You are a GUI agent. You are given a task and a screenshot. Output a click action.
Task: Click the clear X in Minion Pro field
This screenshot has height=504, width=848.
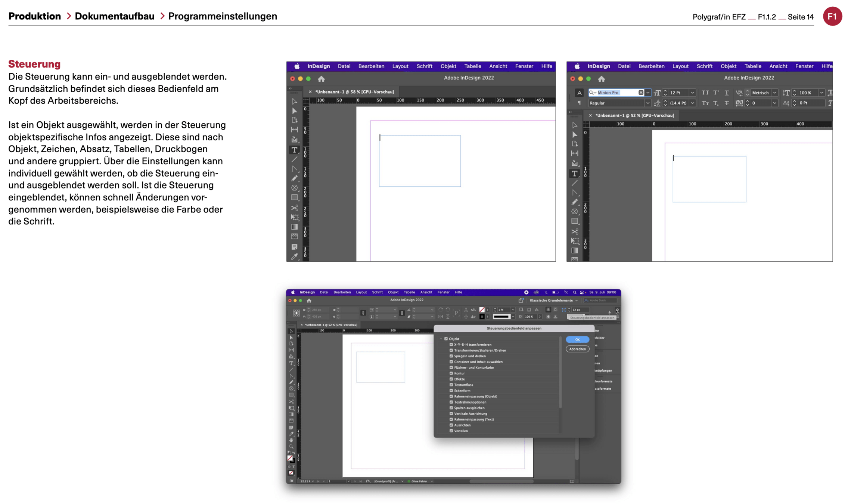641,93
